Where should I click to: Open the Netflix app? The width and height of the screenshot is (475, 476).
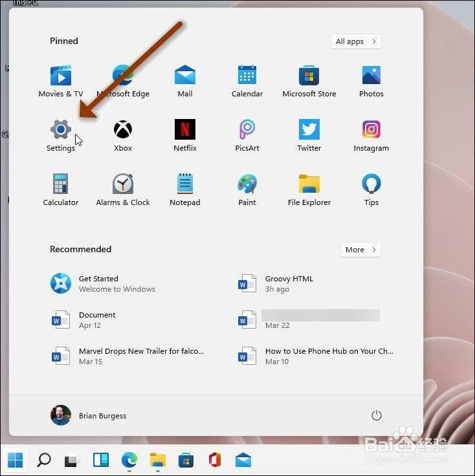click(x=185, y=135)
